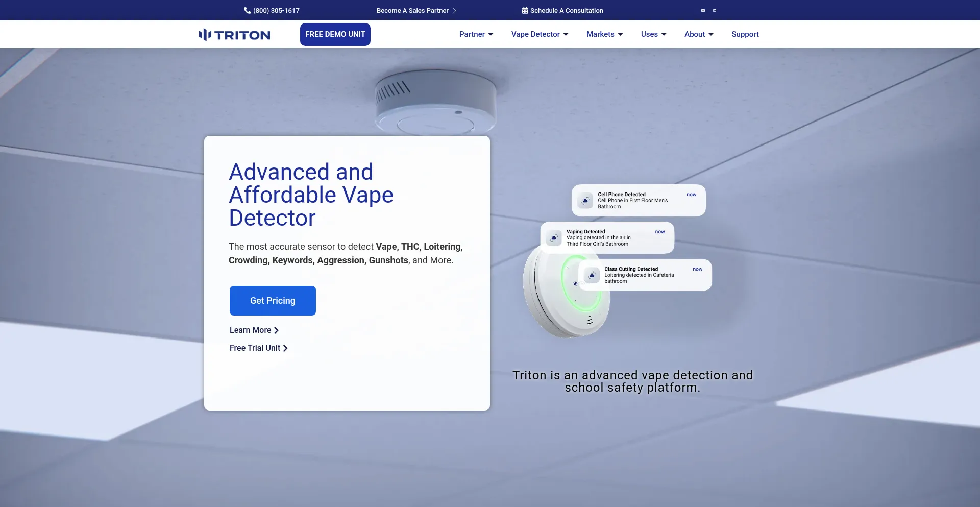Viewport: 980px width, 507px height.
Task: Click the Cell Phone Detected notification icon
Action: (x=585, y=201)
